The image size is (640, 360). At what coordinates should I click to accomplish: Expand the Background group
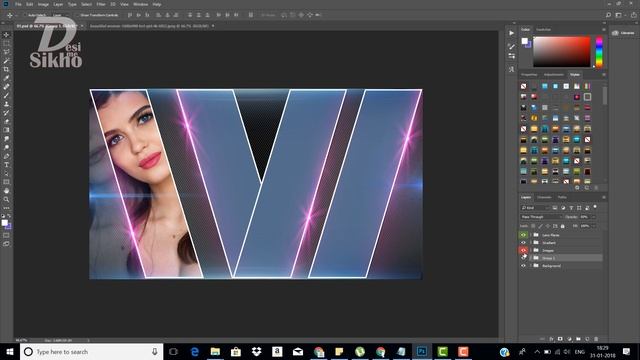(x=531, y=266)
